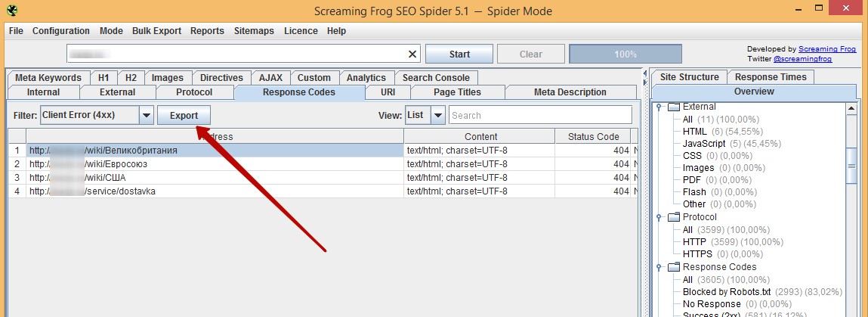Switch to the Custom tab
868x317 pixels.
(x=314, y=78)
